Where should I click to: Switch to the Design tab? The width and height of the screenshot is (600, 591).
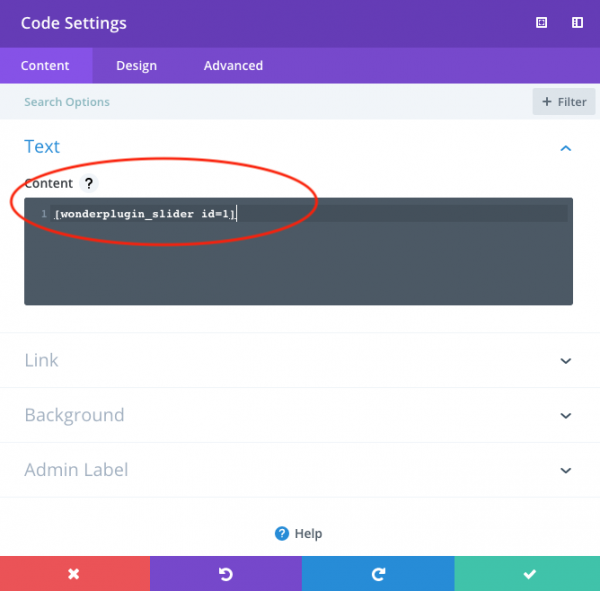(x=136, y=66)
